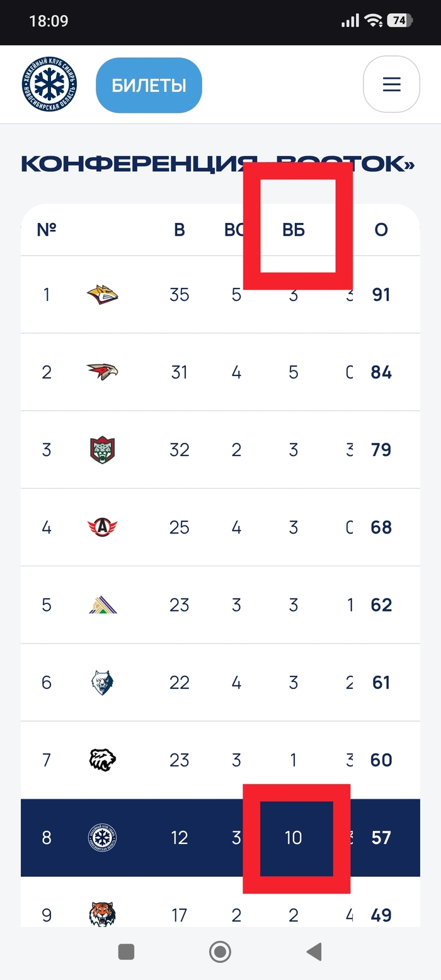This screenshot has width=441, height=980.
Task: Select the sixth-place wolf logo
Action: tap(103, 682)
